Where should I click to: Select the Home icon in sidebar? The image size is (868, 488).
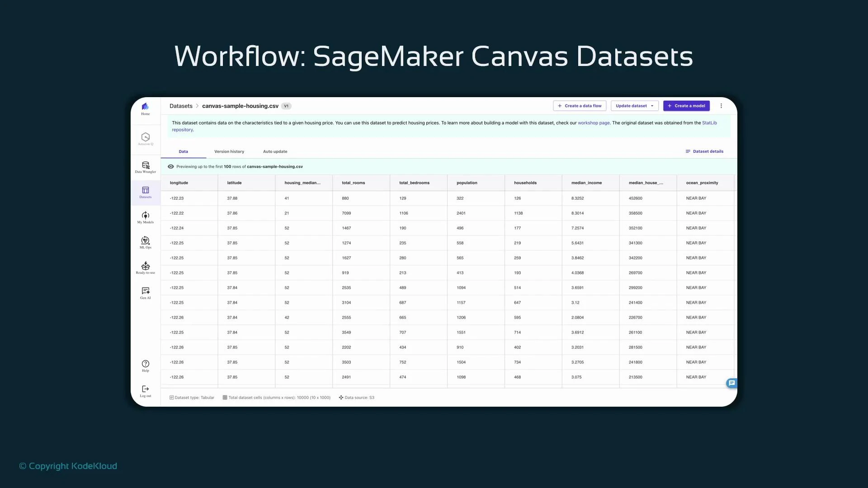(145, 108)
